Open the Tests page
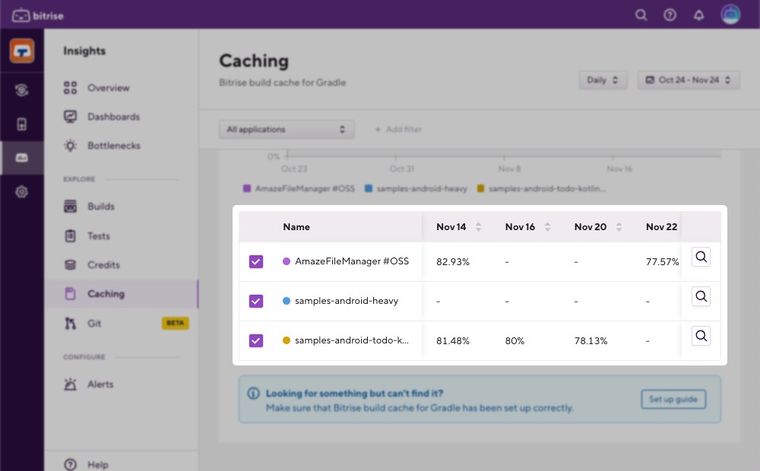Screen dimensions: 760x471 pos(98,236)
